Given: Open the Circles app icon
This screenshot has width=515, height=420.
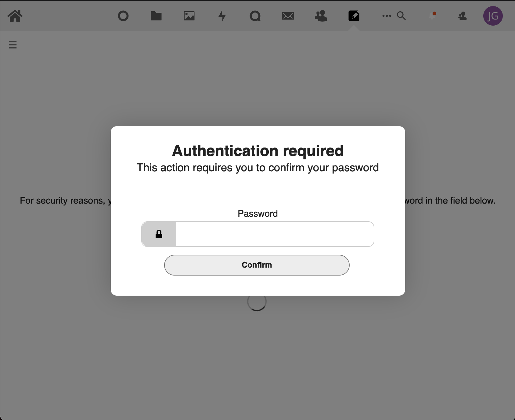Looking at the screenshot, I should point(124,16).
